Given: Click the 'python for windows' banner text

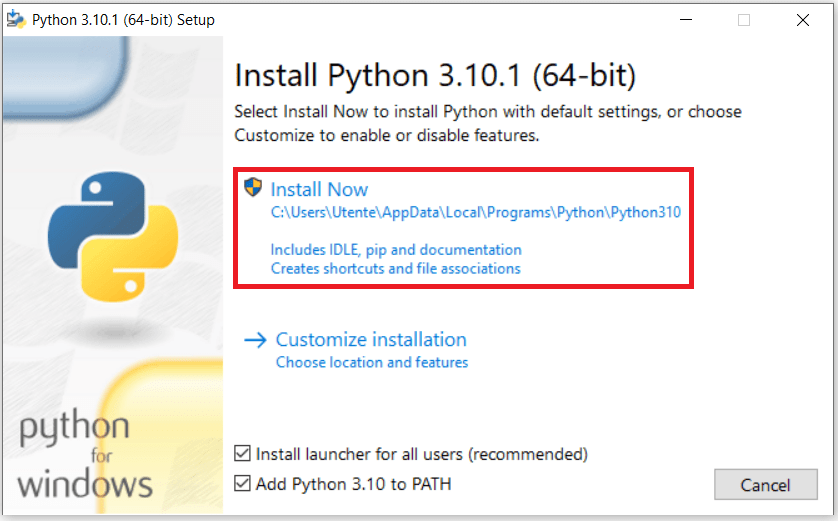Looking at the screenshot, I should coord(86,456).
